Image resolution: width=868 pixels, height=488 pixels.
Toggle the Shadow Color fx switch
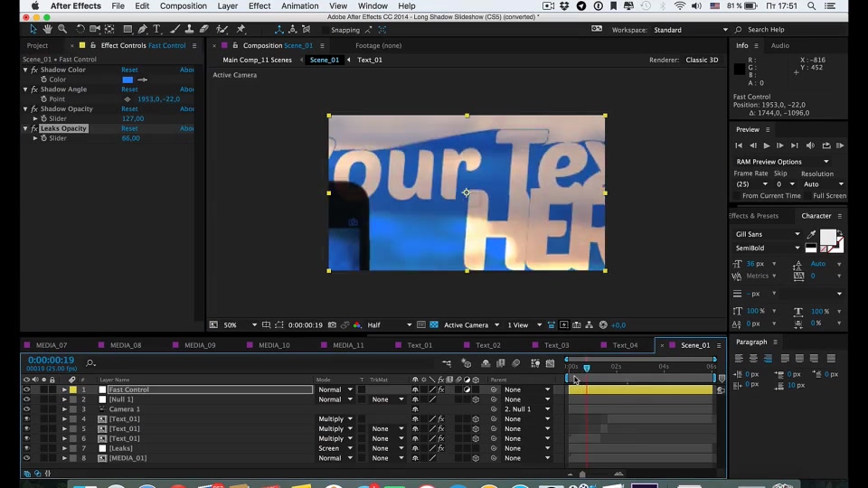(x=34, y=70)
